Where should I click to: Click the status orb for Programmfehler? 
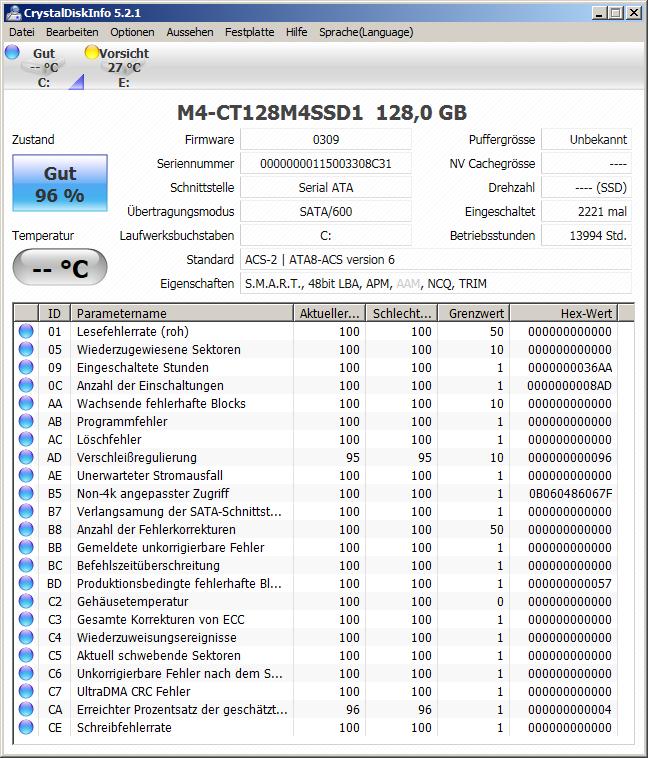[26, 421]
